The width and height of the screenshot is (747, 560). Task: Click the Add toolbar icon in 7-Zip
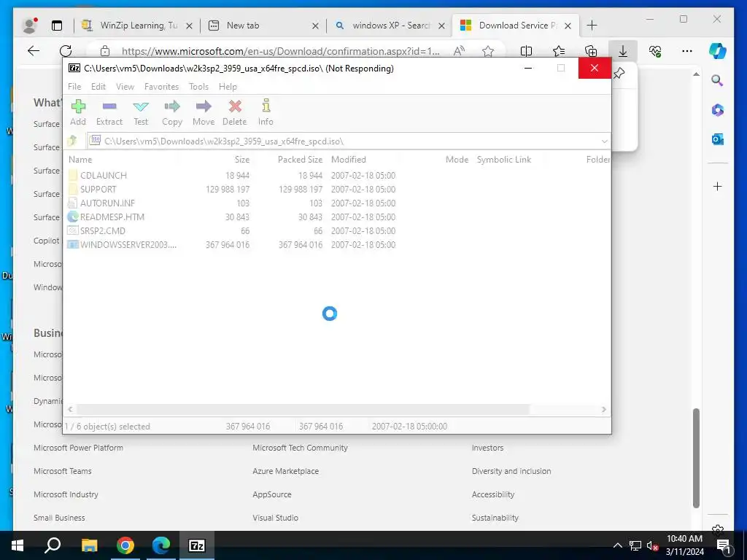click(78, 106)
